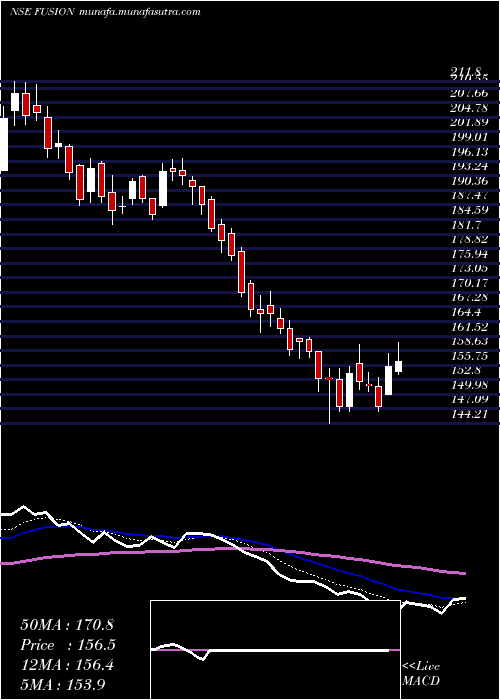Click the NSE FUSION munafa.munafasutra.com header text
Viewport: 500px width, 700px height.
[105, 12]
